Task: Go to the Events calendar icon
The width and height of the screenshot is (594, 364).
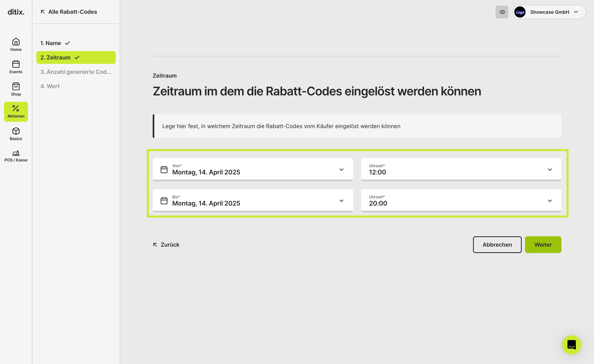Action: (16, 64)
